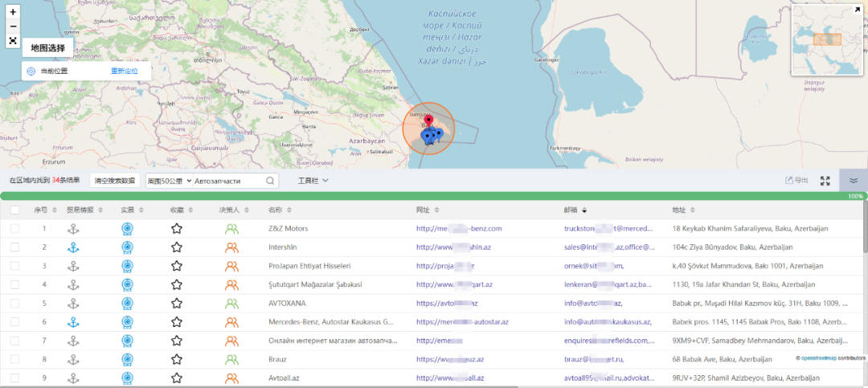
Task: Open decision makers for Intershin
Action: click(232, 247)
